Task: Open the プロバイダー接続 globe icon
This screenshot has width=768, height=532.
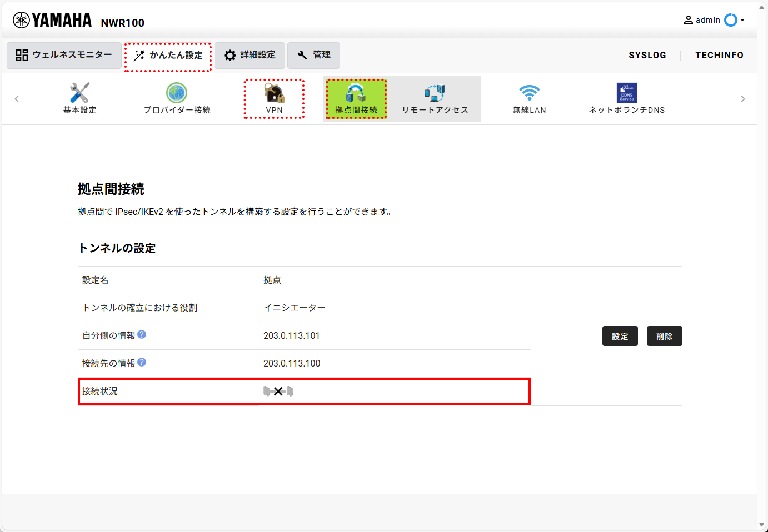Action: 177,93
